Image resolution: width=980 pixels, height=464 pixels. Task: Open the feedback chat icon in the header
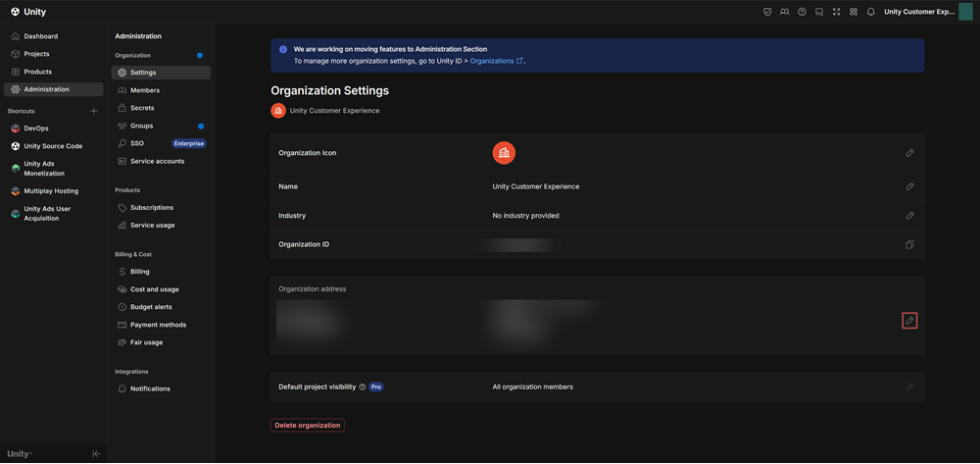[819, 12]
